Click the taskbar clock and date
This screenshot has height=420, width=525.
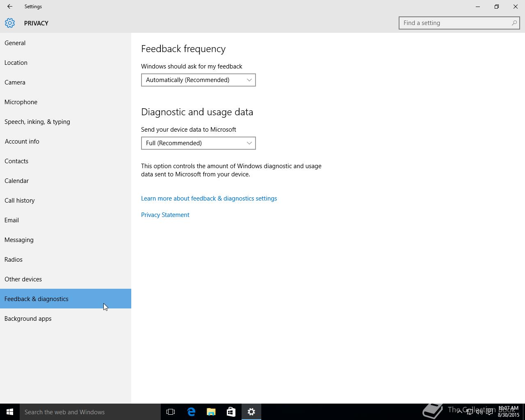pyautogui.click(x=509, y=412)
